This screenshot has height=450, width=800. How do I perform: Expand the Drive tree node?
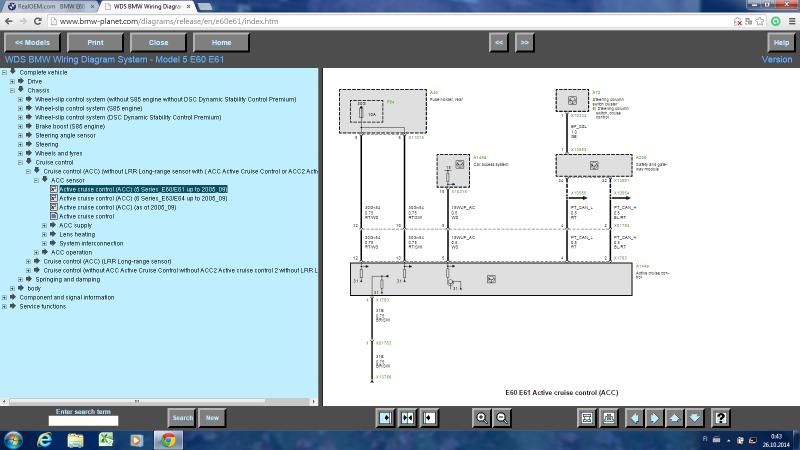click(x=13, y=81)
